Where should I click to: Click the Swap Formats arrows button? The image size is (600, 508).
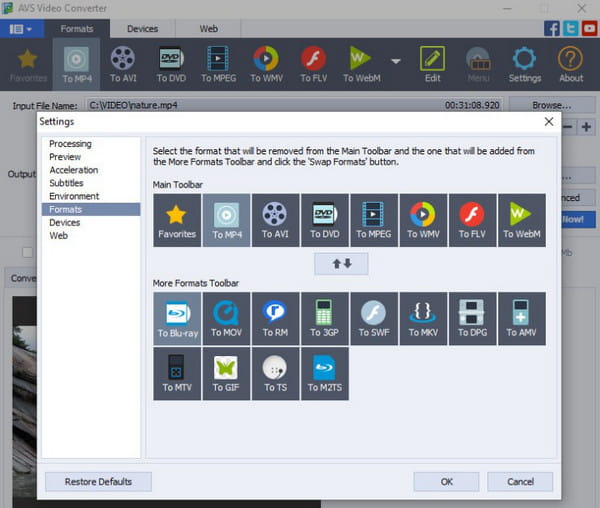tap(341, 264)
